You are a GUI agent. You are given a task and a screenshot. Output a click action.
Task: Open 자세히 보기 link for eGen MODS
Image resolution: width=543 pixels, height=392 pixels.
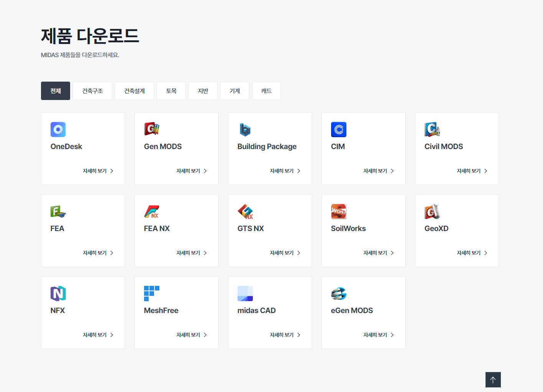[379, 335]
